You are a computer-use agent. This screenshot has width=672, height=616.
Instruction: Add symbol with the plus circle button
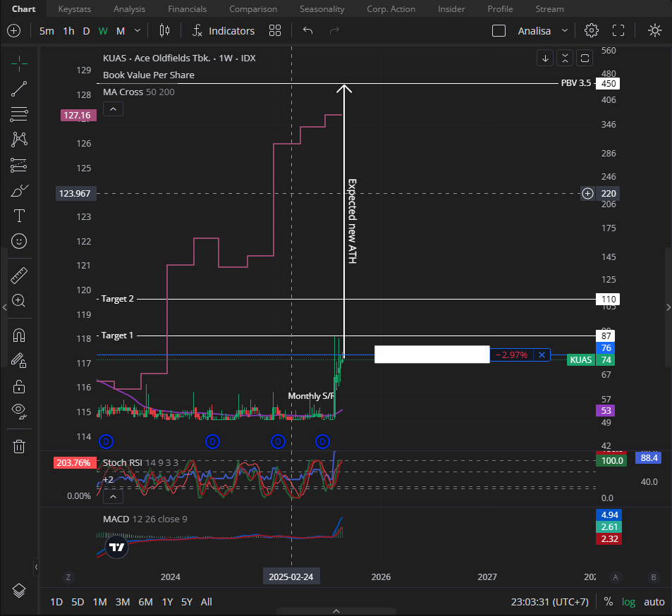(x=13, y=31)
